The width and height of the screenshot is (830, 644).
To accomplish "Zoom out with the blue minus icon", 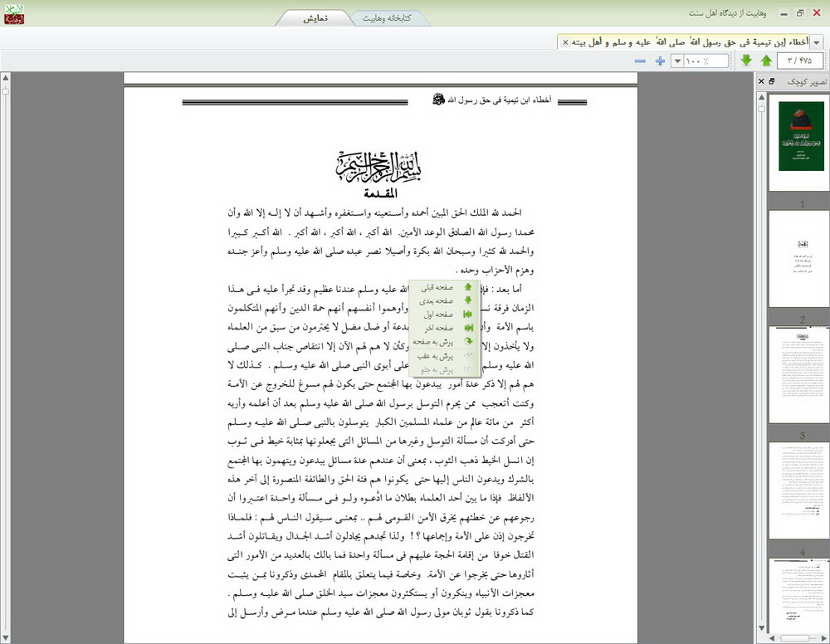I will pyautogui.click(x=640, y=61).
